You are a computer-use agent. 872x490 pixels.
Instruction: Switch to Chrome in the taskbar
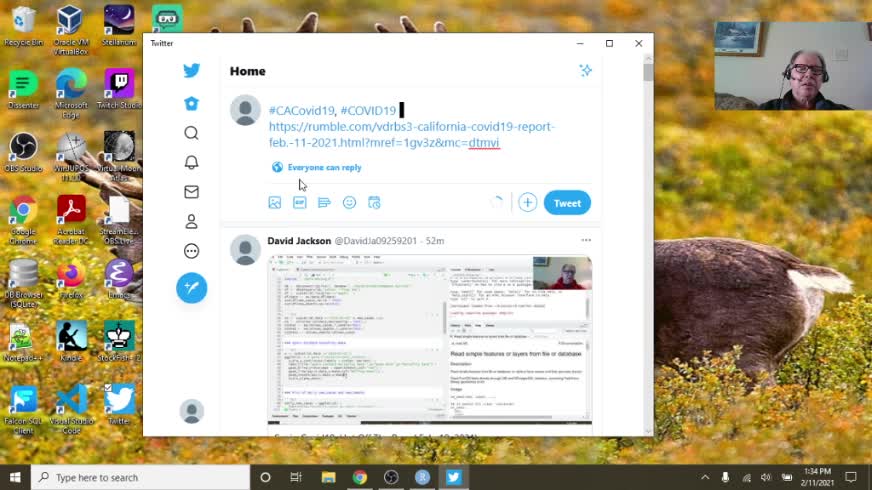[x=360, y=477]
